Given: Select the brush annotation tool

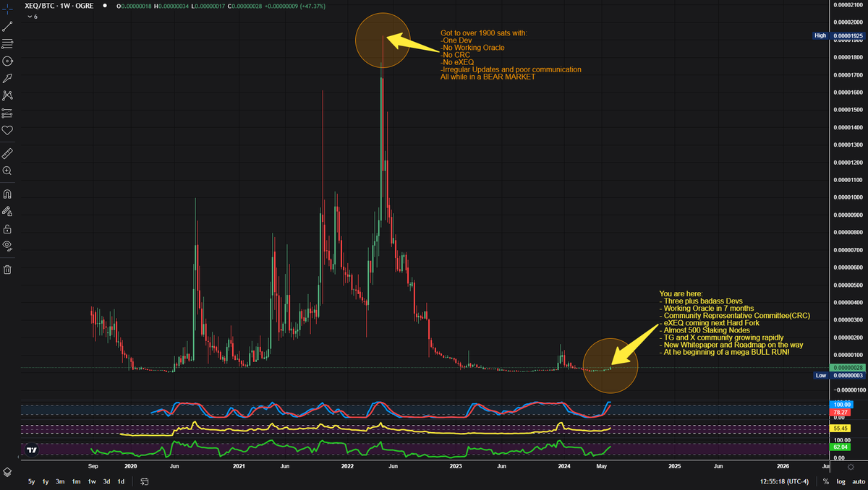Looking at the screenshot, I should pos(7,78).
